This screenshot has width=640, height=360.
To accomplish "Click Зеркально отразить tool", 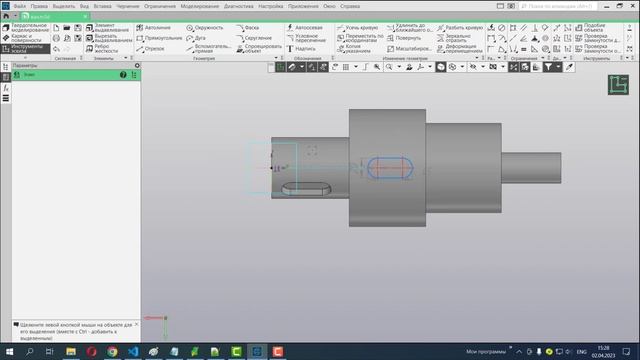I will (x=454, y=38).
